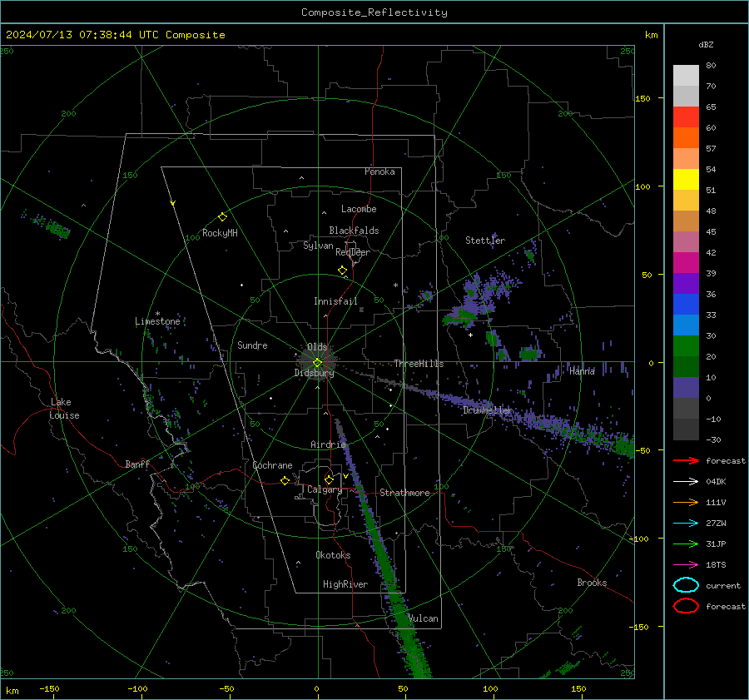The image size is (749, 700).
Task: Select the orange 111V arrow icon
Action: coord(686,502)
